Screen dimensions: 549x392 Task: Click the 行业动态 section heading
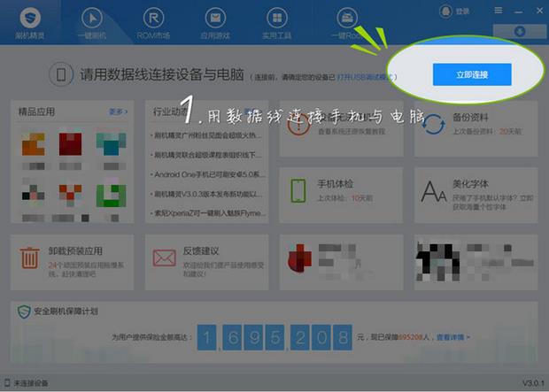[170, 111]
